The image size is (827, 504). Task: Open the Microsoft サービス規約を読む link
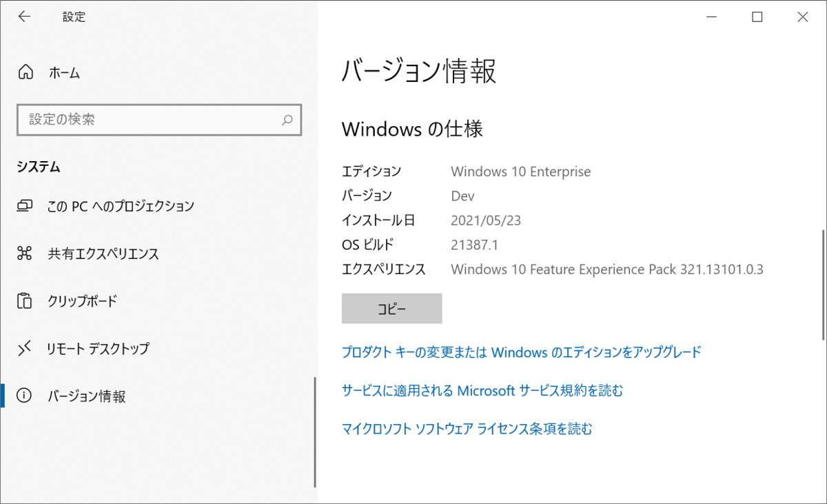point(482,390)
